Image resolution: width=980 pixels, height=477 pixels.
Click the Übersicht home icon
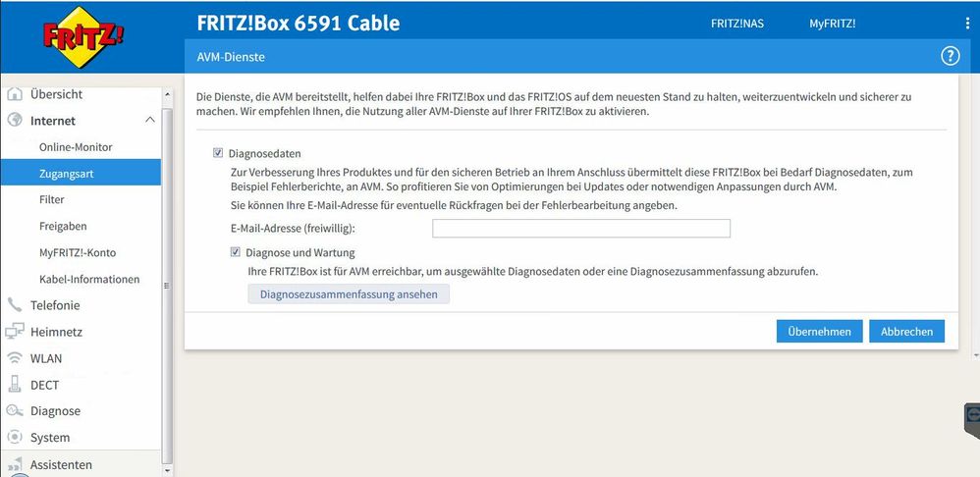[x=15, y=94]
